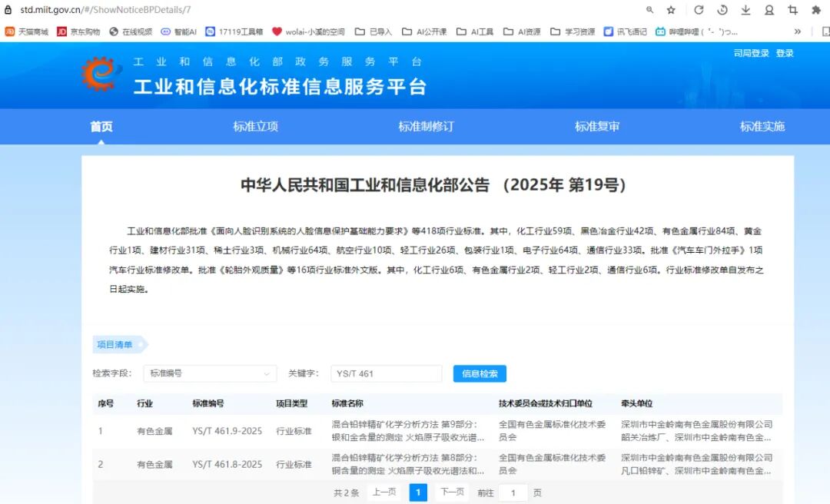Open the AI工具 bookmark folder
The image size is (830, 504).
tap(475, 31)
